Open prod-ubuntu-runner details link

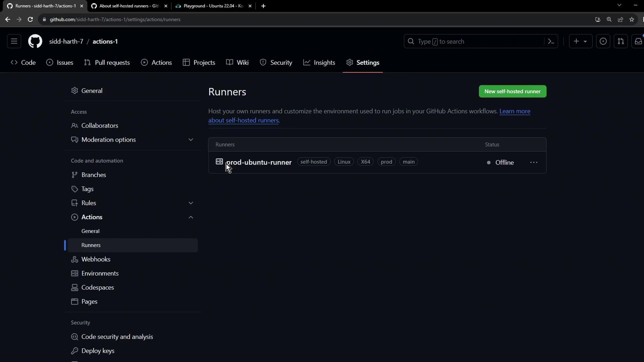[x=259, y=163]
